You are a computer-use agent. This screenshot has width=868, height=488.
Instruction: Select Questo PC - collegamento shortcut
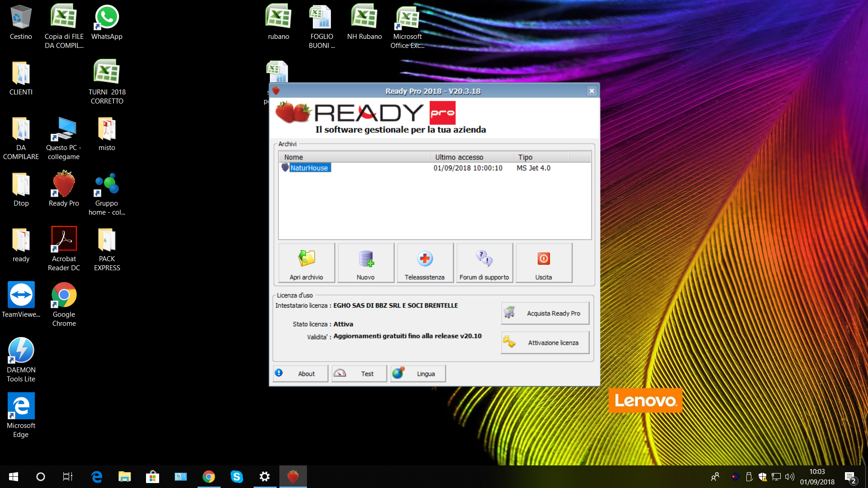pos(64,137)
